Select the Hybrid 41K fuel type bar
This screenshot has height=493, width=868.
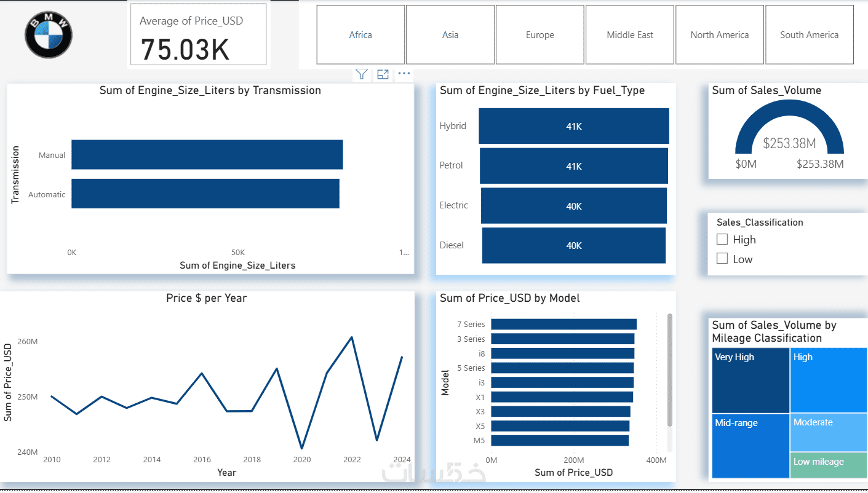(x=574, y=126)
